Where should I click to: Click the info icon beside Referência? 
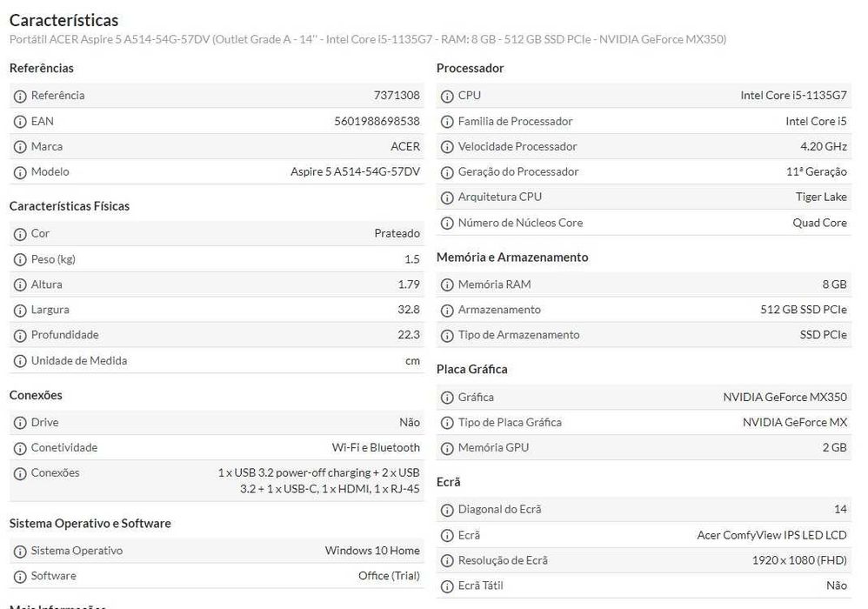(20, 97)
